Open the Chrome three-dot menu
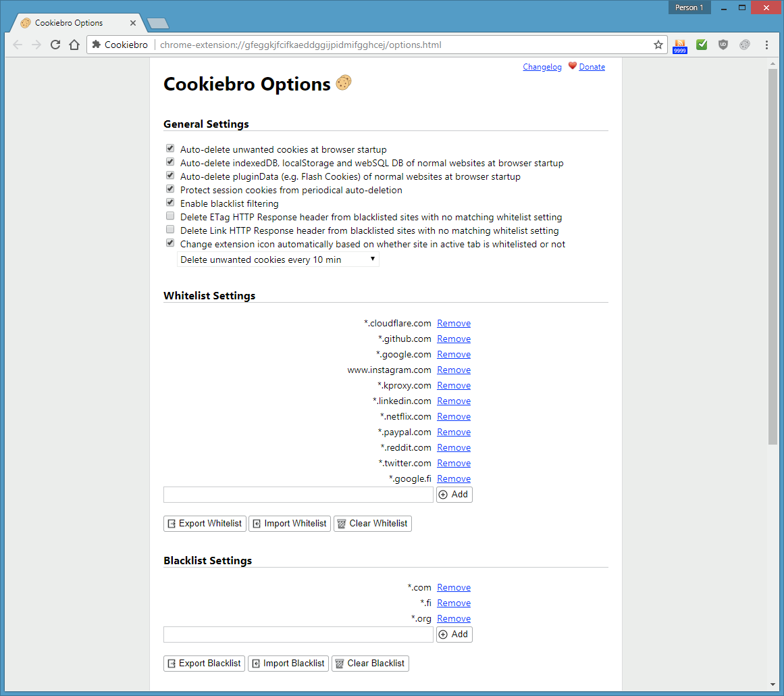The width and height of the screenshot is (784, 696). (766, 45)
